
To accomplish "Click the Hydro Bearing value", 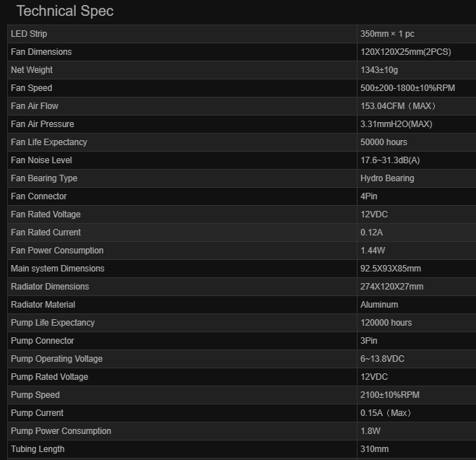I will click(x=387, y=178).
